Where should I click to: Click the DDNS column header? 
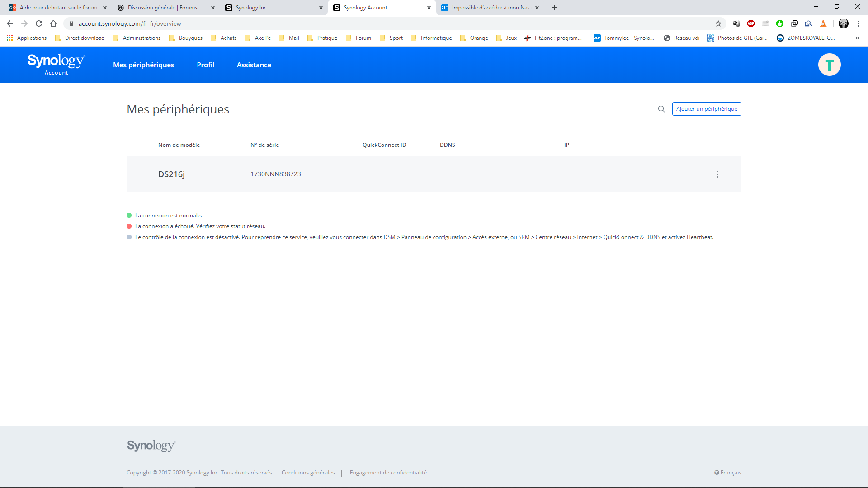pyautogui.click(x=448, y=145)
